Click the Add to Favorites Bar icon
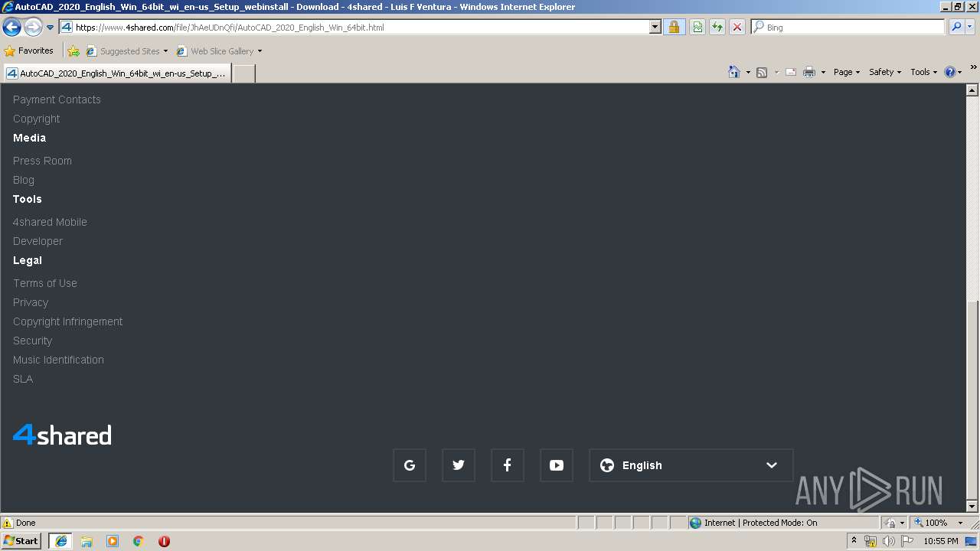This screenshot has height=551, width=980. 73,51
